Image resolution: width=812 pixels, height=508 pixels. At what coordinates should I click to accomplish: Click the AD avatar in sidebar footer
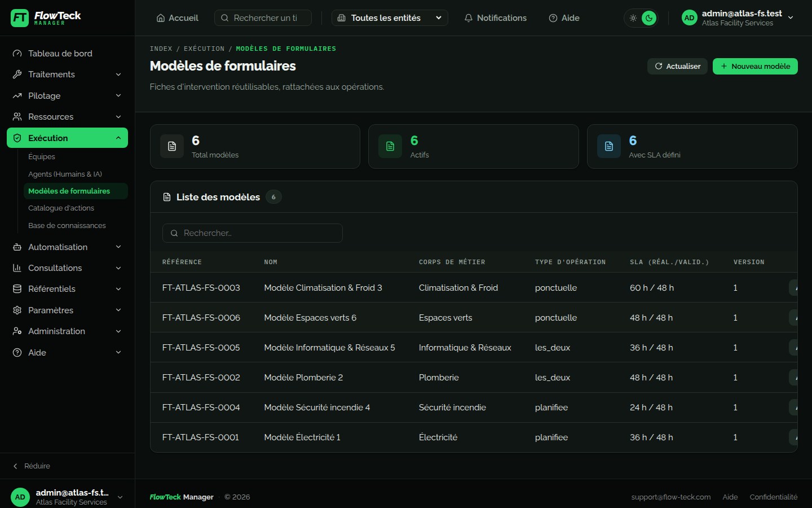[20, 497]
